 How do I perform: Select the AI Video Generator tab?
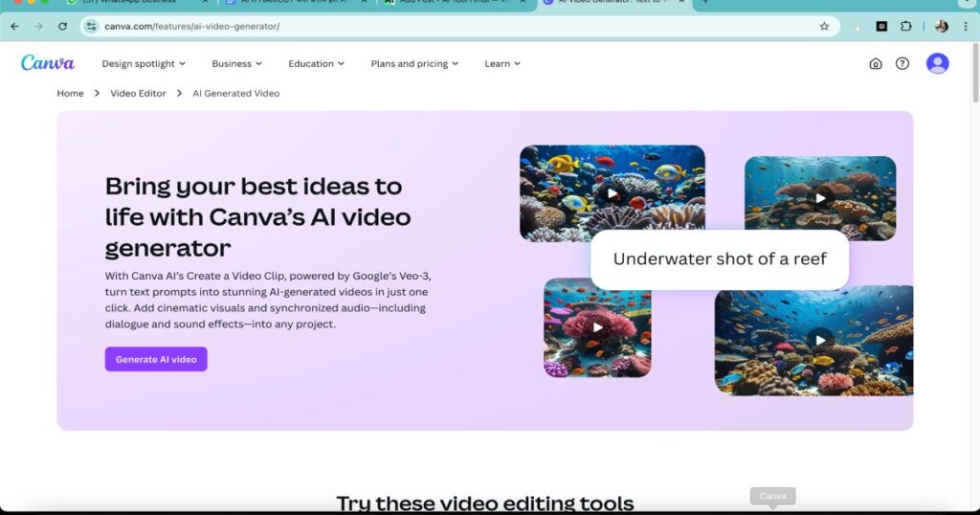(x=612, y=3)
